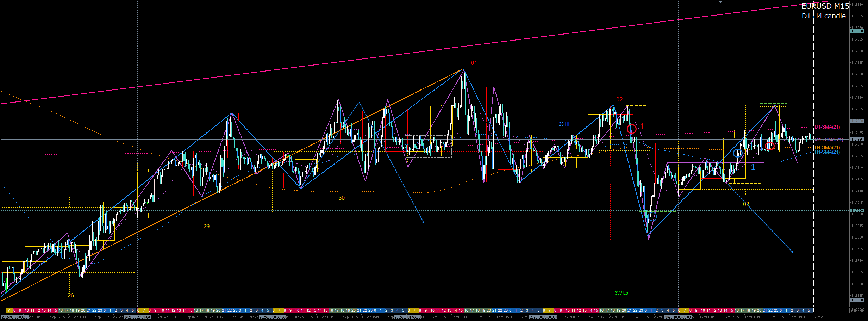This screenshot has height=321, width=868.
Task: Click the D1-SMA(21) indicator label
Action: (x=827, y=127)
